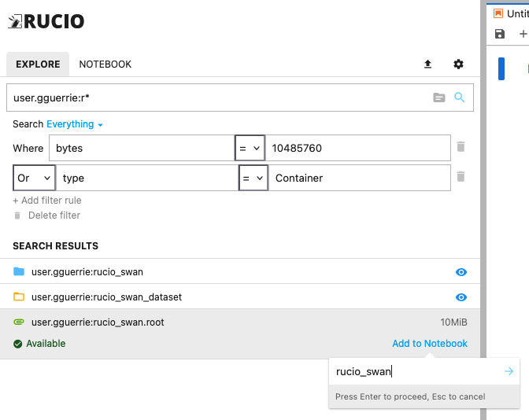Delete the bytes filter row trash icon
The image size is (529, 420).
pos(461,147)
